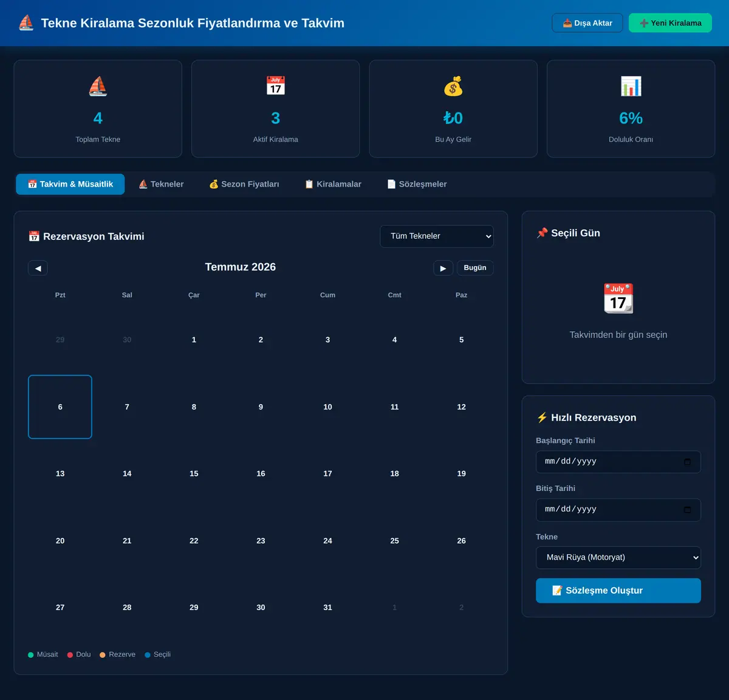
Task: Click the pin icon beside Seçili Gün
Action: (x=542, y=233)
